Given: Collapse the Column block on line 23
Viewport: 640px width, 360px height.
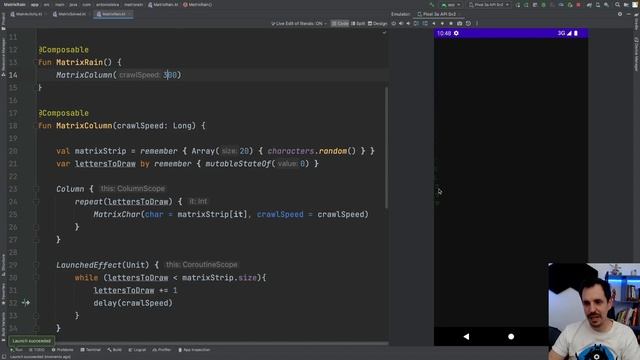Looking at the screenshot, I should [x=36, y=189].
